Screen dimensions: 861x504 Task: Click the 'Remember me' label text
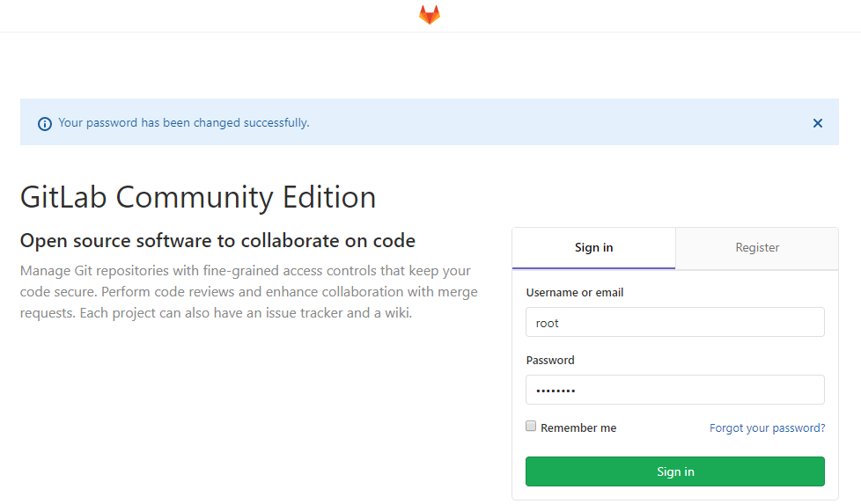pyautogui.click(x=578, y=428)
